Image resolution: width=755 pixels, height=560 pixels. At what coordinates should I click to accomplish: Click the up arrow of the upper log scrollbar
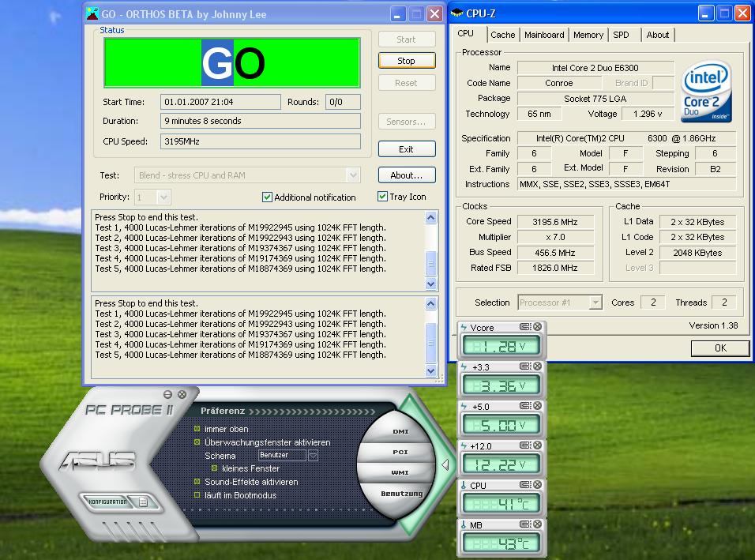click(x=431, y=217)
